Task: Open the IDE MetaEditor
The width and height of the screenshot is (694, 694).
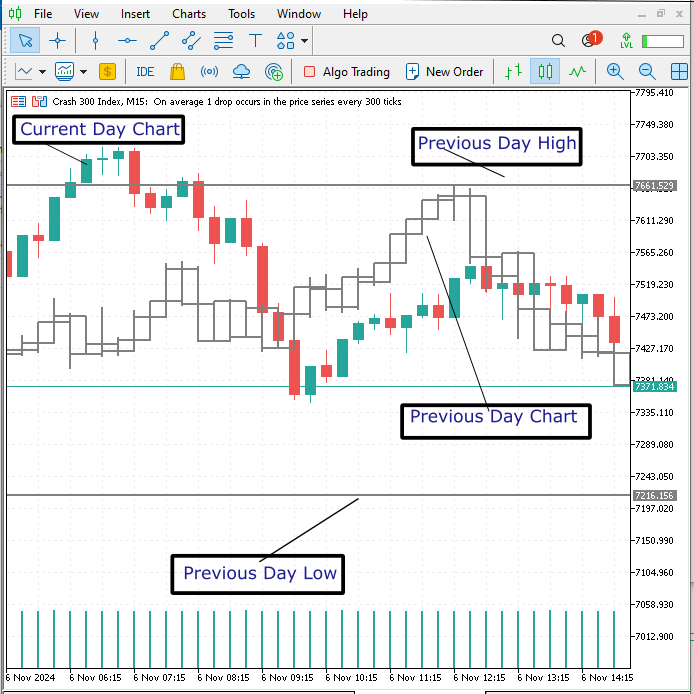Action: tap(145, 72)
